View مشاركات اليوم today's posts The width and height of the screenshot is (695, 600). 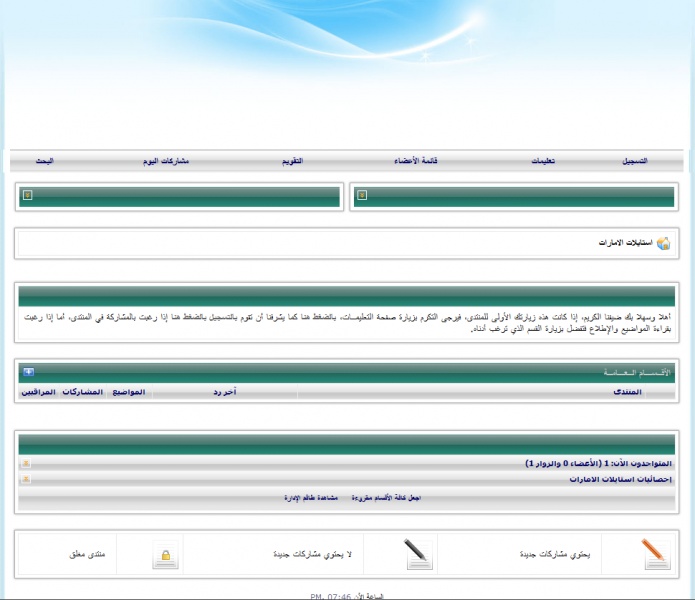(x=166, y=161)
